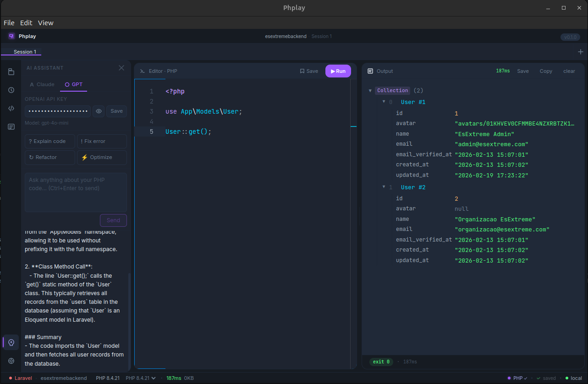
Task: Open the notes panel icon in sidebar
Action: coord(11,126)
